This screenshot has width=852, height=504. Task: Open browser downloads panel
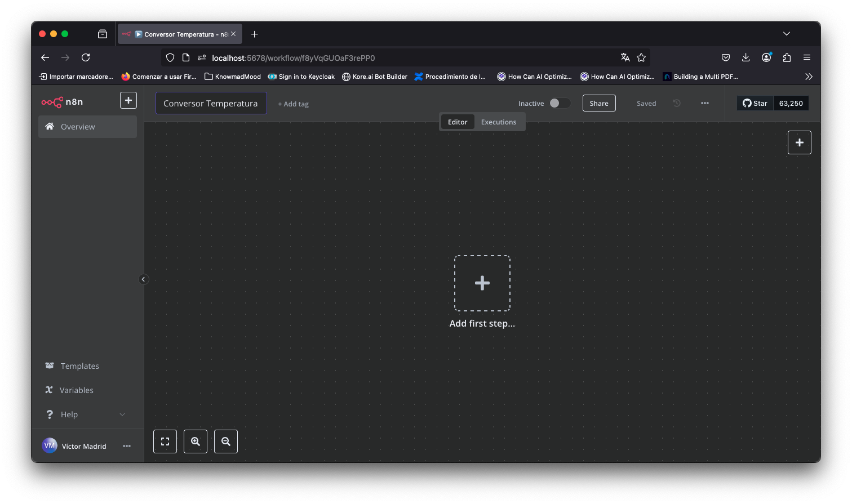click(745, 57)
